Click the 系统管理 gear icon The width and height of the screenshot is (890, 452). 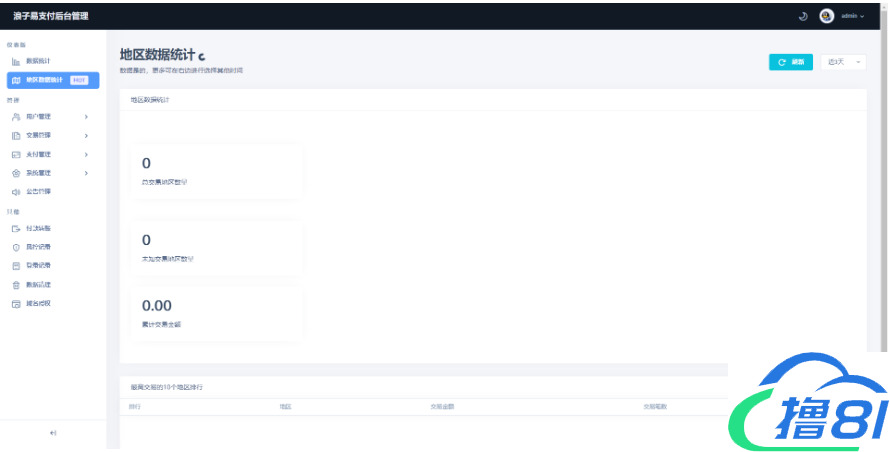click(16, 173)
